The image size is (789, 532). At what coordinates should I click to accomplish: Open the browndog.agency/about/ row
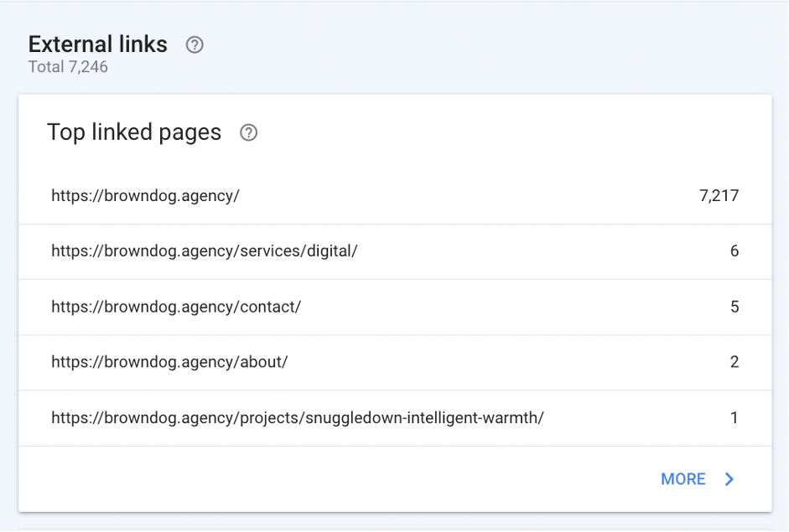(395, 363)
